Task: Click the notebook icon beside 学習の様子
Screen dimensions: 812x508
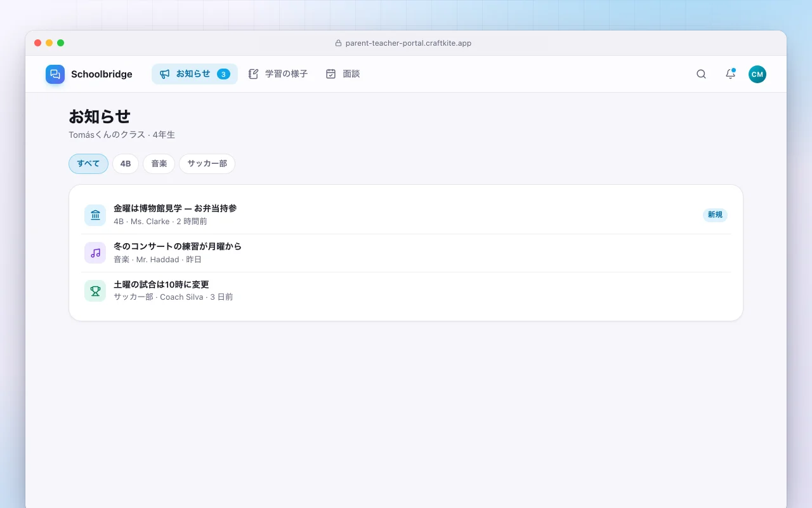Action: click(254, 74)
